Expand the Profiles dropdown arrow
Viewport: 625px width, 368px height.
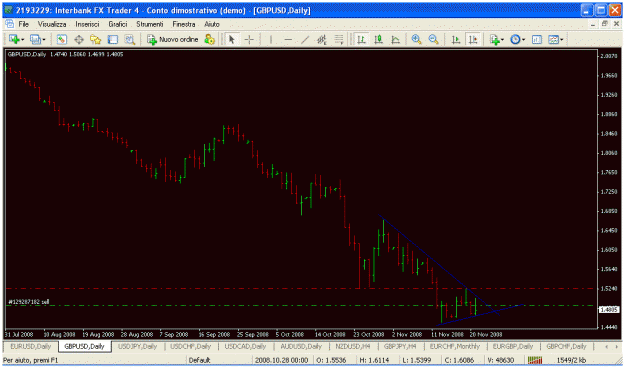(44, 39)
